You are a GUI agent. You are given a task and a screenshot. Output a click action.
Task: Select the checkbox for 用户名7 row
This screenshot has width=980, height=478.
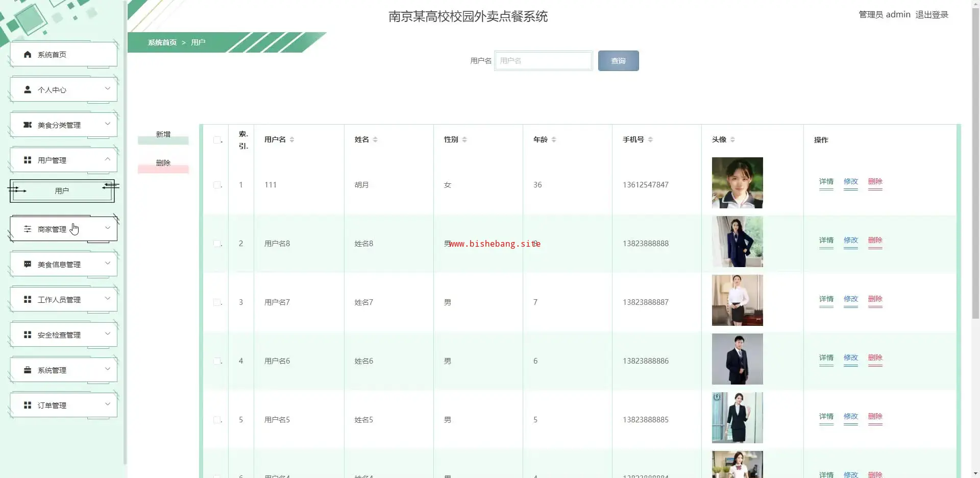217,302
